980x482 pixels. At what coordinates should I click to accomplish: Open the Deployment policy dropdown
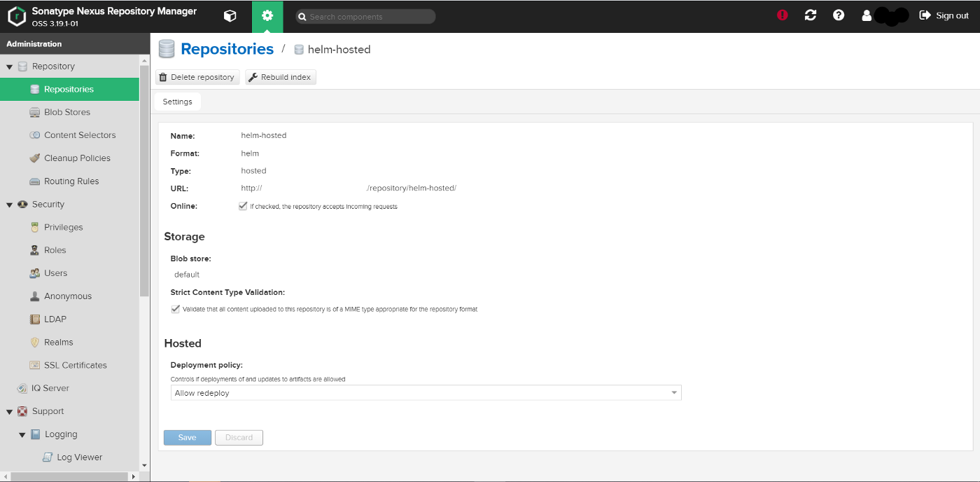click(673, 392)
